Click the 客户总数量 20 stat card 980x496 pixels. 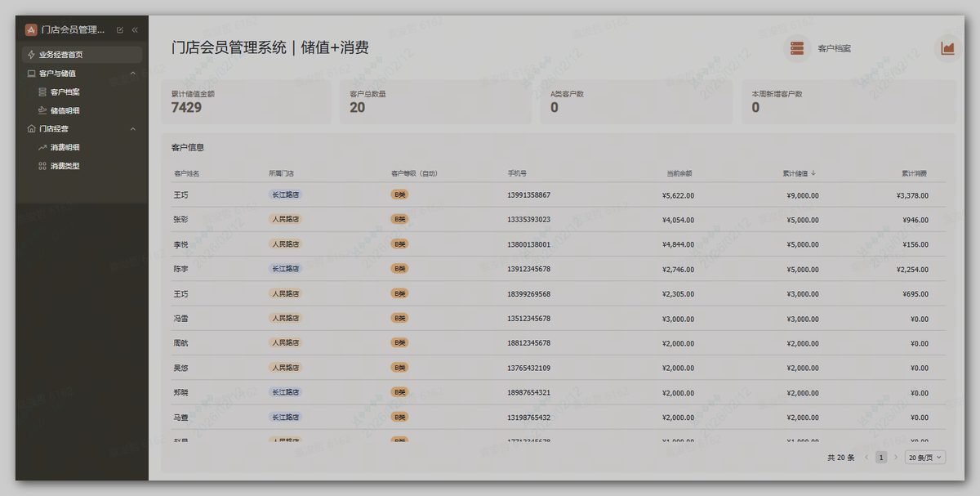pyautogui.click(x=435, y=101)
